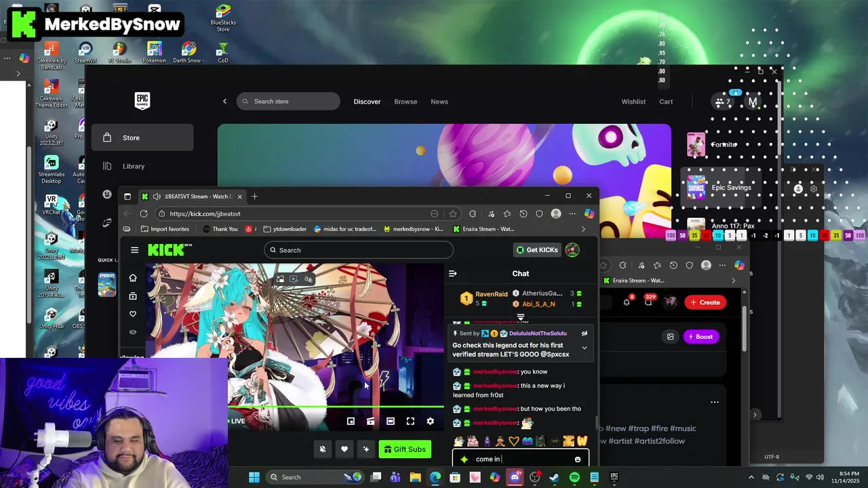Show more bookmarks overflow chevron
This screenshot has width=868, height=488.
583,229
